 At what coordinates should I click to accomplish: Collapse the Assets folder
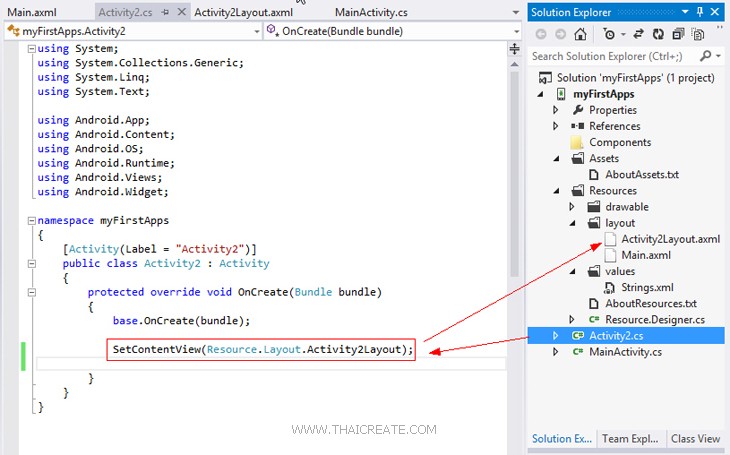[556, 159]
